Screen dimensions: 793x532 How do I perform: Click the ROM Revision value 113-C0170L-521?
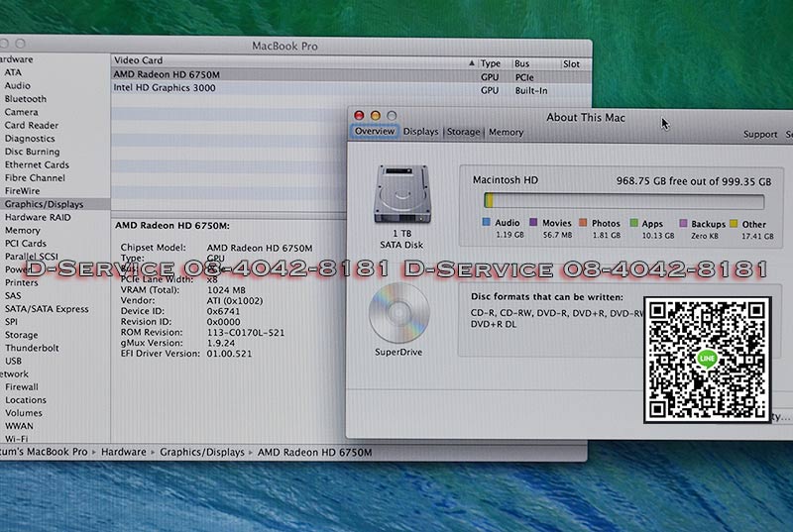246,333
